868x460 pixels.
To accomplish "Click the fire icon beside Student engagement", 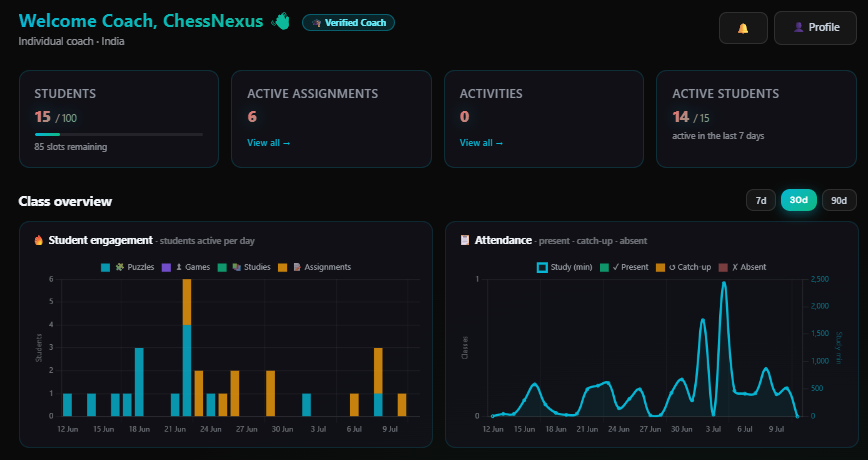I will pyautogui.click(x=38, y=240).
